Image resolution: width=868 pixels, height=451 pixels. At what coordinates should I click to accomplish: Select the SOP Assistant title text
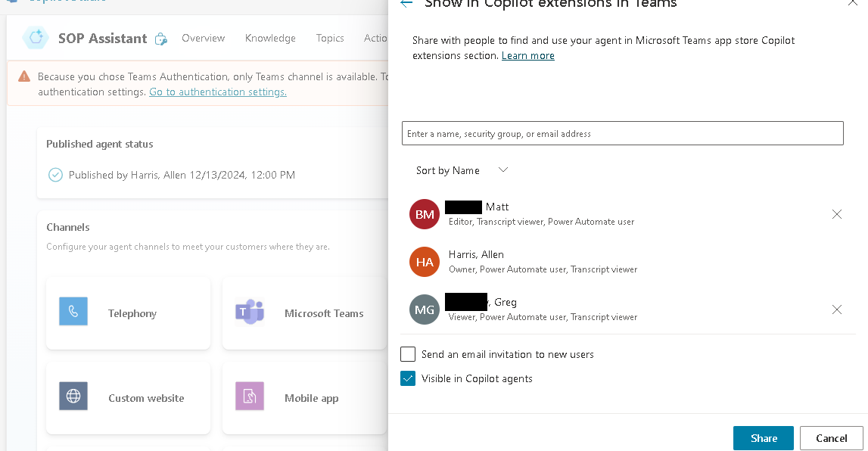103,38
